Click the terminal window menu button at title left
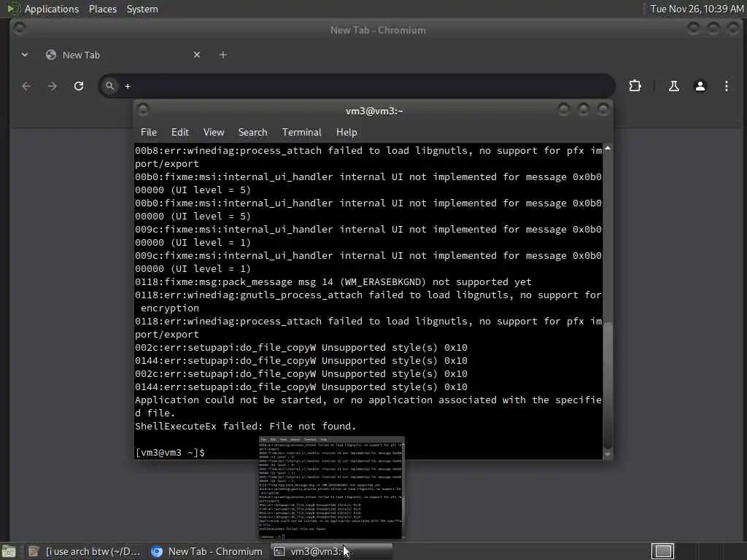Viewport: 747px width, 560px height. point(142,110)
